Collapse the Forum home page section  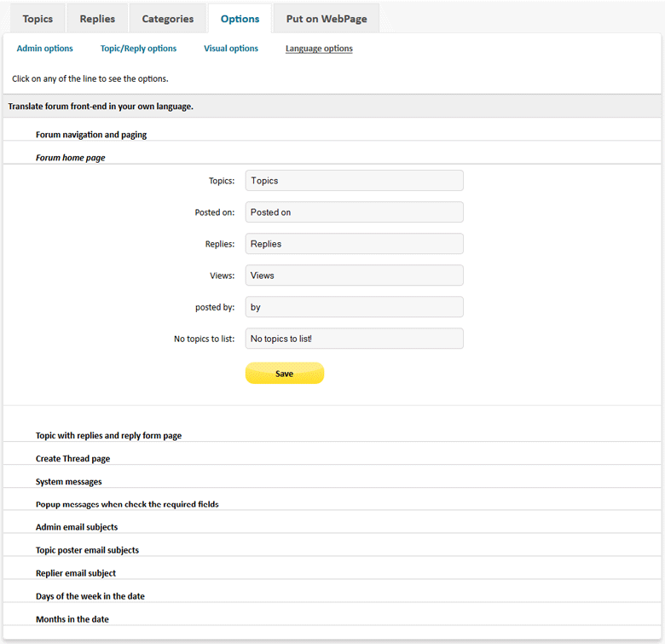(x=71, y=158)
